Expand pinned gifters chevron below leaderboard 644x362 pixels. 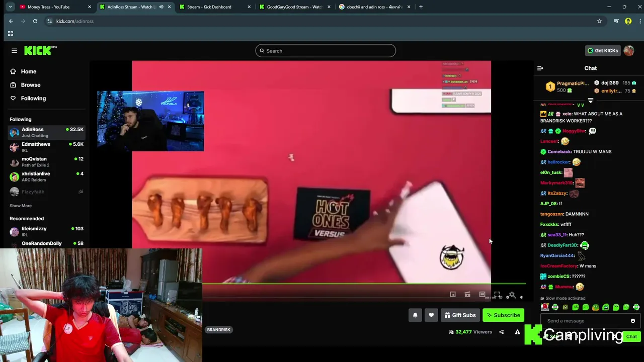(591, 101)
